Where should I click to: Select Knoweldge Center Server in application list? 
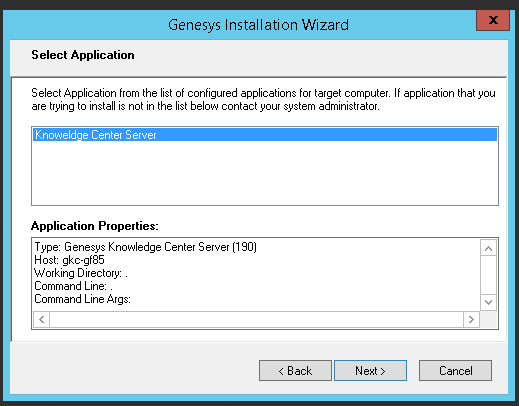tap(265, 135)
